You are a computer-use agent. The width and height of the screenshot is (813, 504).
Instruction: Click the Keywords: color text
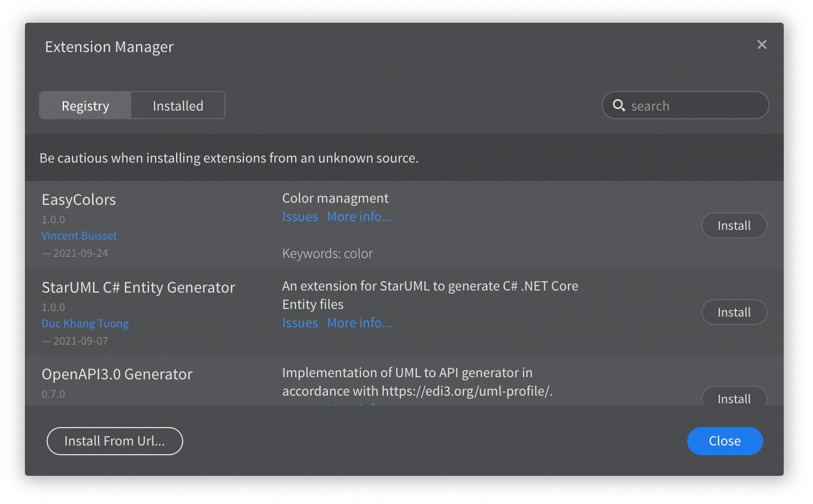pos(327,254)
